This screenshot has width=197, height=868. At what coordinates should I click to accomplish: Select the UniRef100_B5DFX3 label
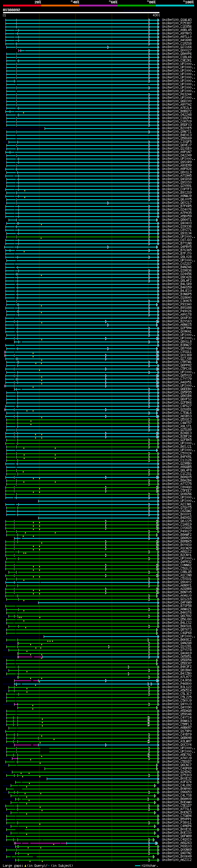point(176,125)
